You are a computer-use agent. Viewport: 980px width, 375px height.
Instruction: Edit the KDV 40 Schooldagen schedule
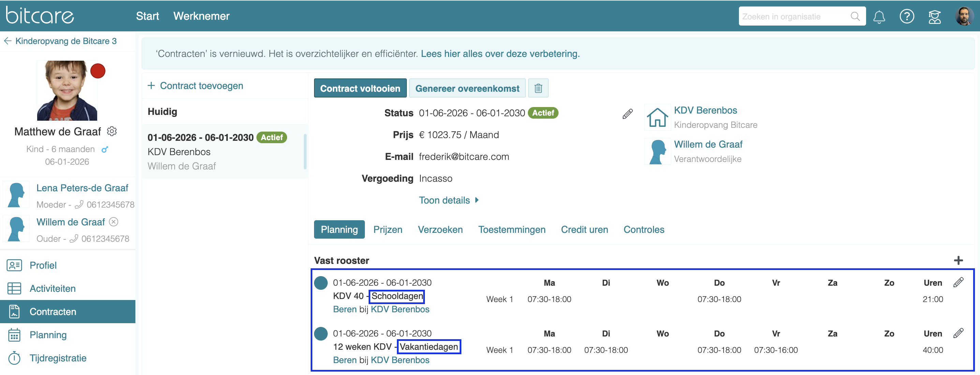pos(958,282)
